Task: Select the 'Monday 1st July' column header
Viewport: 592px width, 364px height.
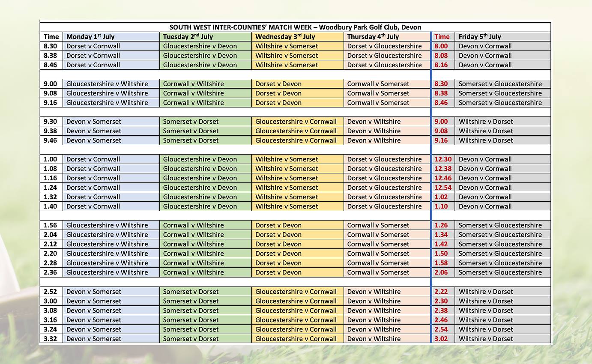Action: [111, 36]
